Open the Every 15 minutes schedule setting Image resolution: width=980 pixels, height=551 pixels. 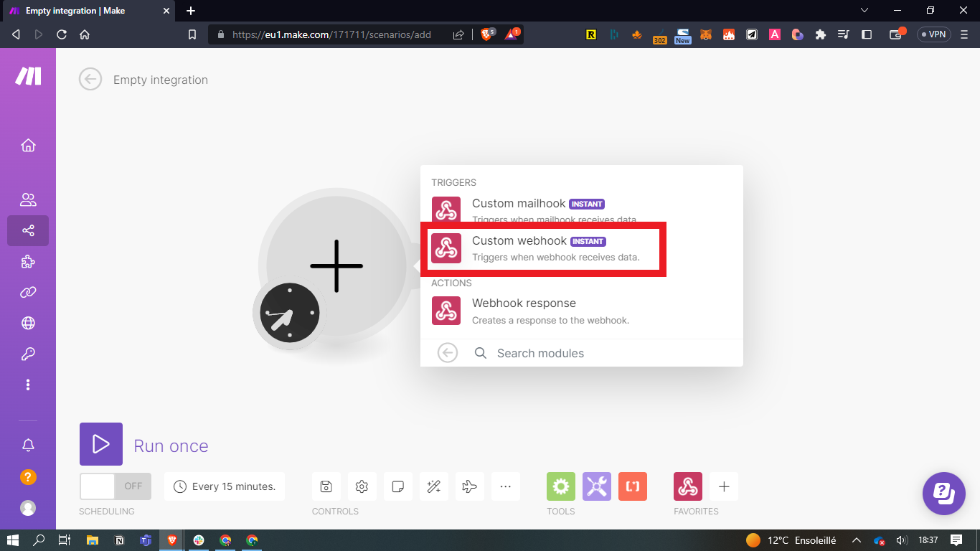[x=225, y=486]
